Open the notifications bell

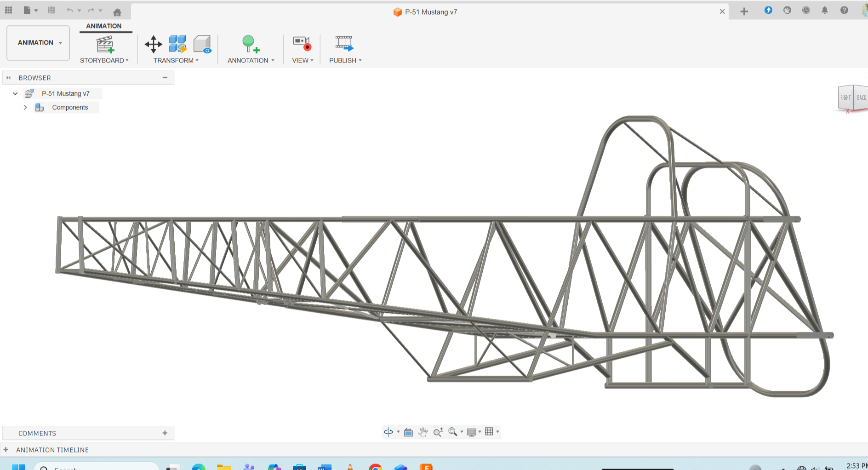point(825,10)
